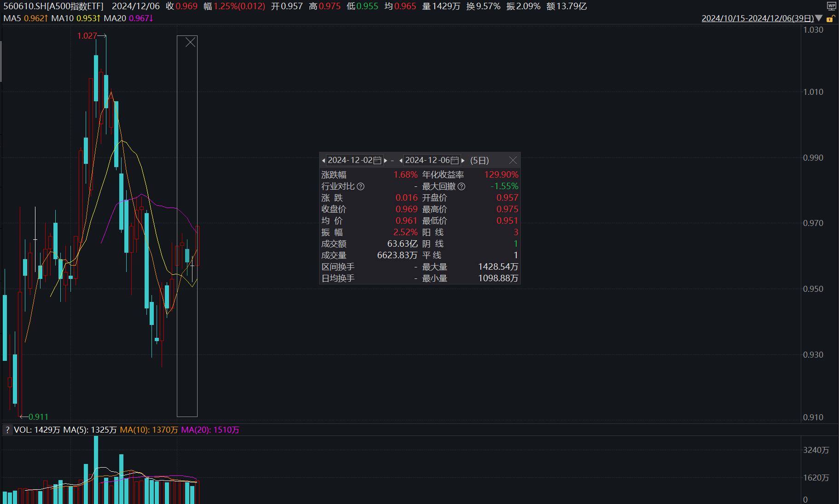Open the start date calendar picker
This screenshot has height=504, width=839.
point(378,160)
